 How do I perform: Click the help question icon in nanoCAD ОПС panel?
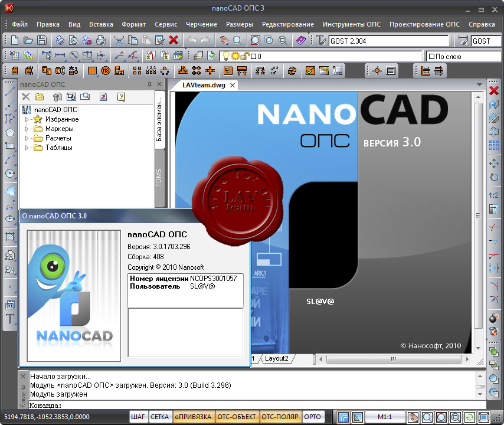click(x=121, y=97)
